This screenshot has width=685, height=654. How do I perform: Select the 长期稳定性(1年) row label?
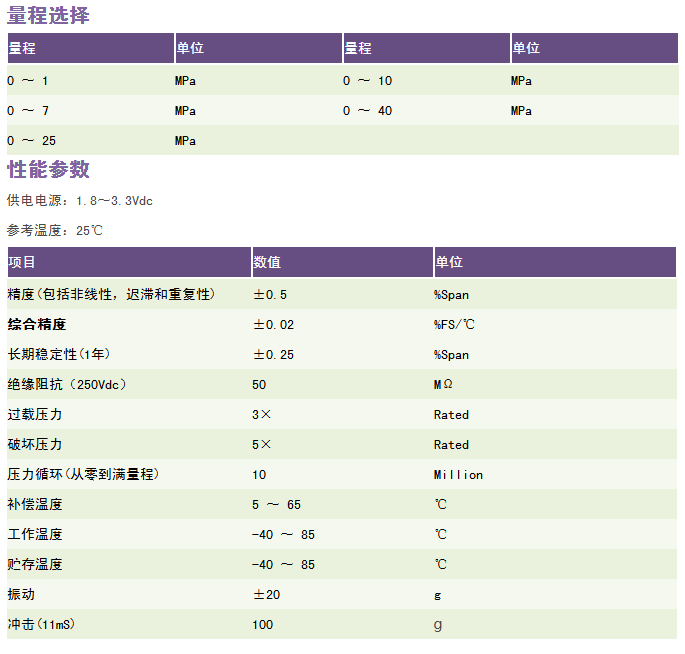pos(59,355)
